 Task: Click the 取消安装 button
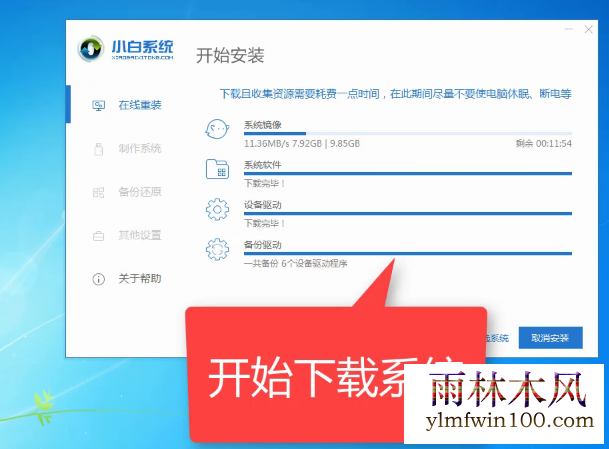(550, 338)
